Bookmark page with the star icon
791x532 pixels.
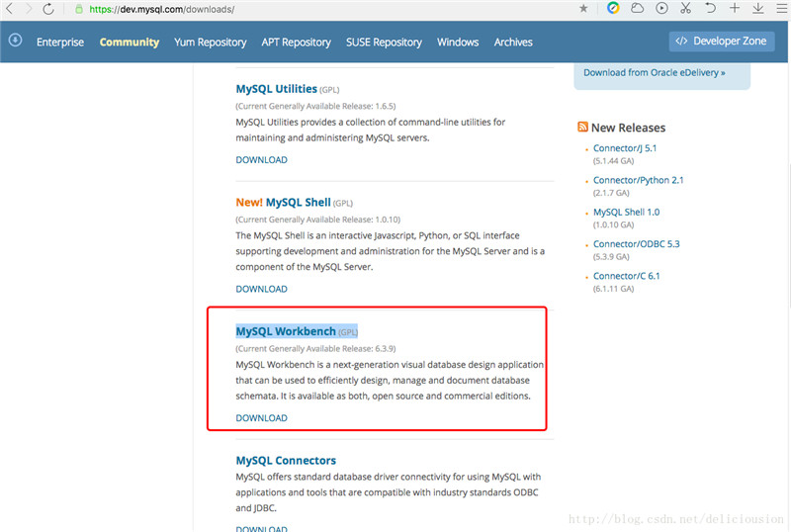tap(583, 8)
